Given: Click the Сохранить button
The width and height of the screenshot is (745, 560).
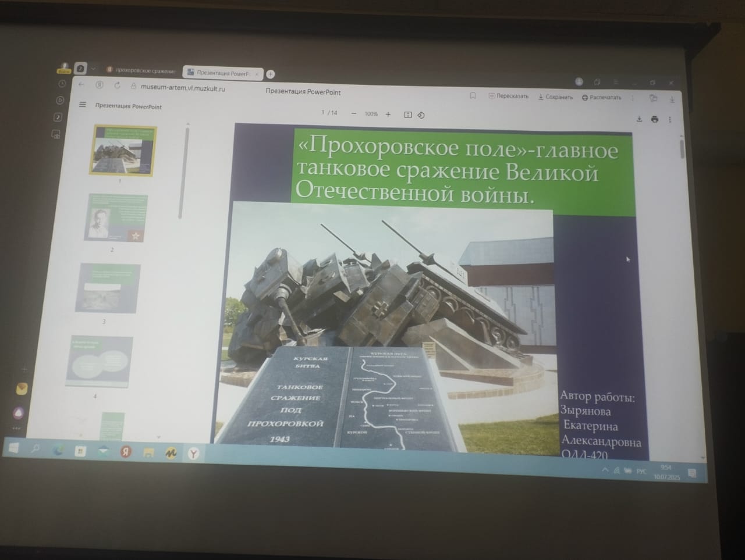Looking at the screenshot, I should pos(556,97).
